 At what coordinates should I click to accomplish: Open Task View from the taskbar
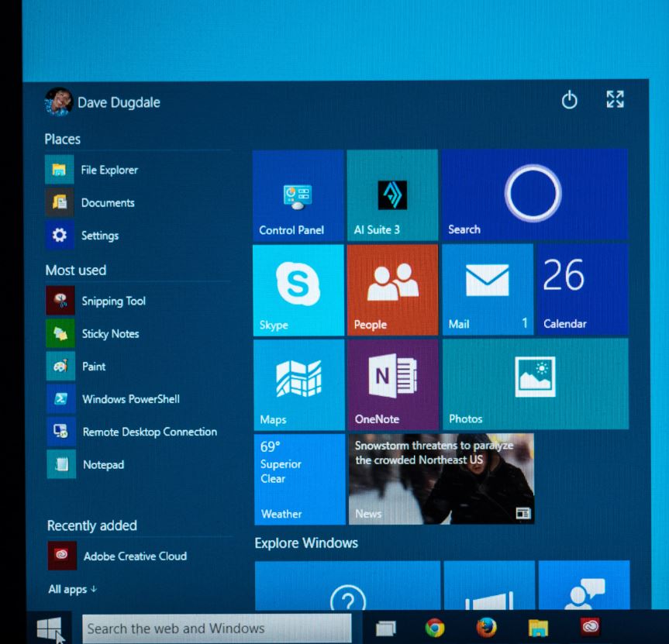tap(386, 628)
